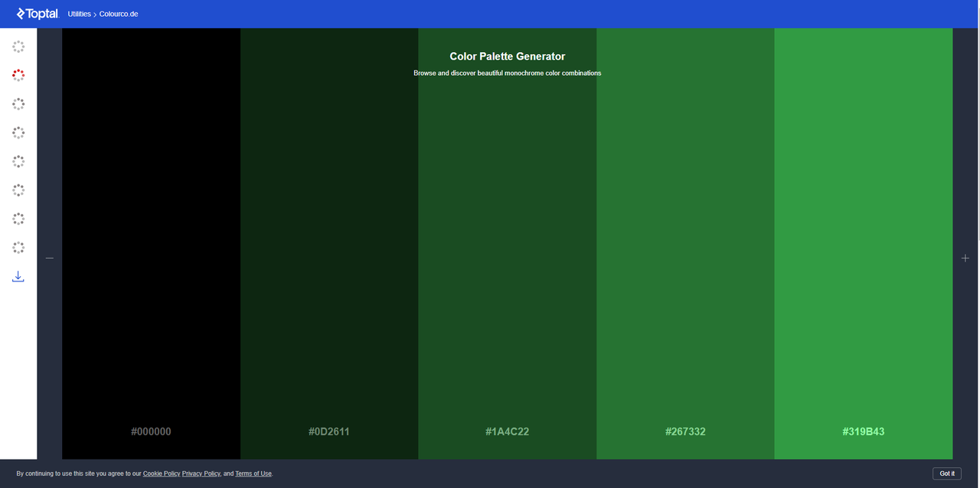The width and height of the screenshot is (980, 488).
Task: Click the #267332 hex code label
Action: tap(685, 431)
